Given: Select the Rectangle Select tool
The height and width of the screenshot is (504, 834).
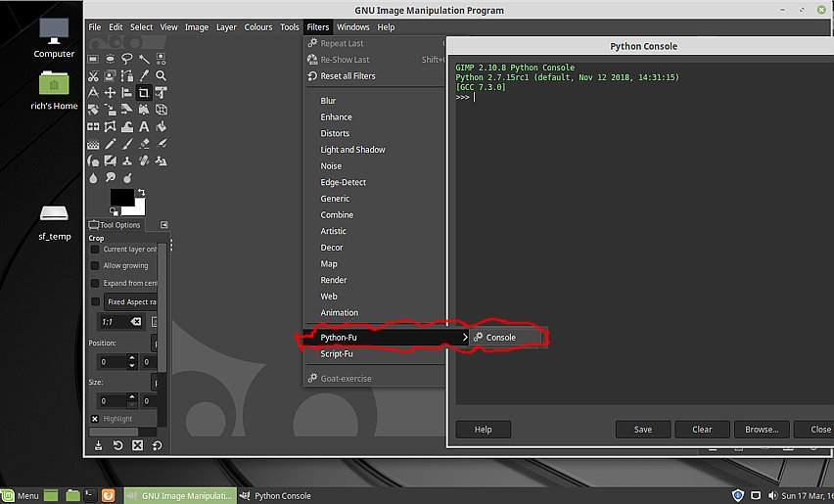Looking at the screenshot, I should coord(93,59).
